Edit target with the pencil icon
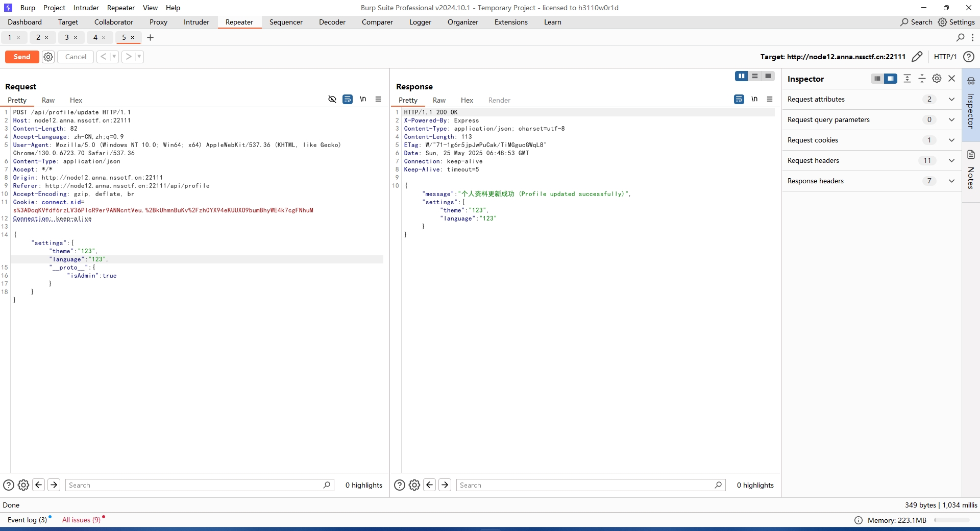 click(x=917, y=57)
